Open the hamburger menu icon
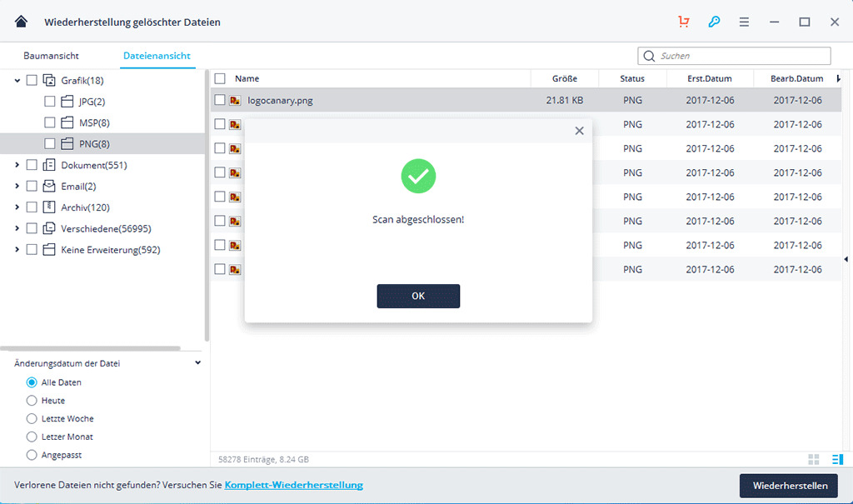The height and width of the screenshot is (504, 853). (x=744, y=22)
